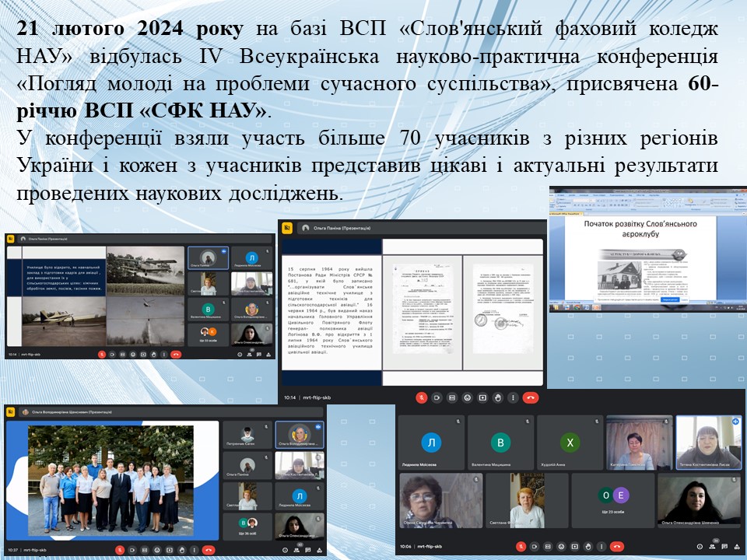Toggle camera in the 10:06 meeting window
This screenshot has width=747, height=560.
[x=535, y=547]
